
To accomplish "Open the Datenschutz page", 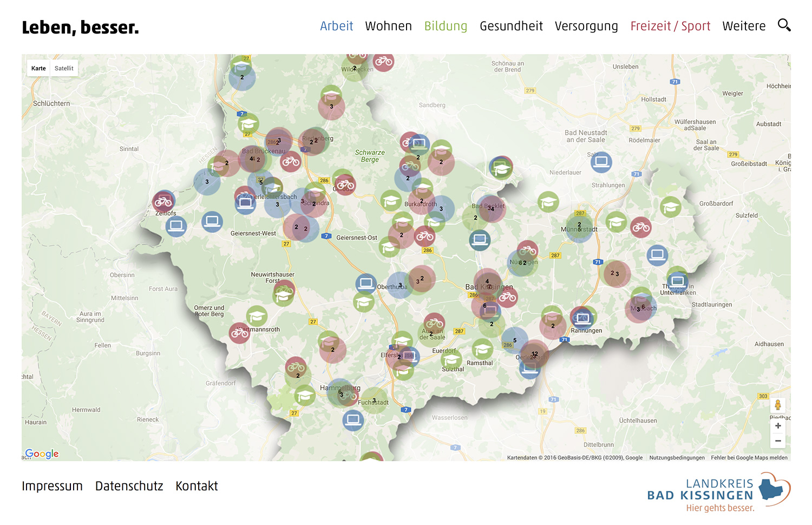I will 129,486.
